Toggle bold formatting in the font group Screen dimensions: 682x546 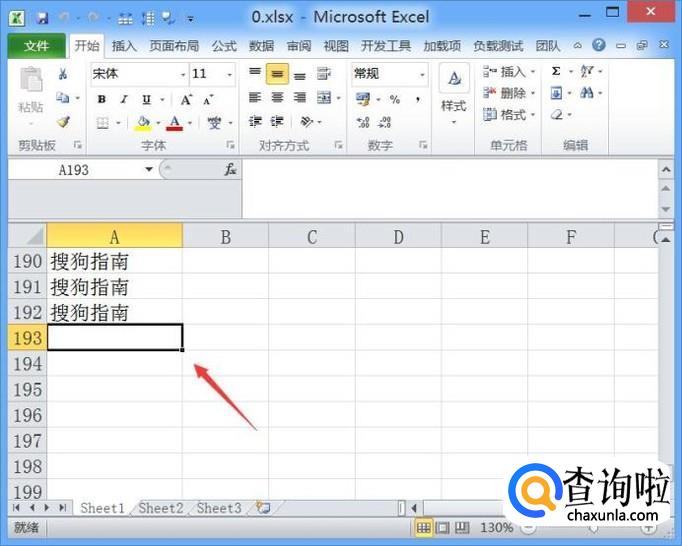click(102, 99)
